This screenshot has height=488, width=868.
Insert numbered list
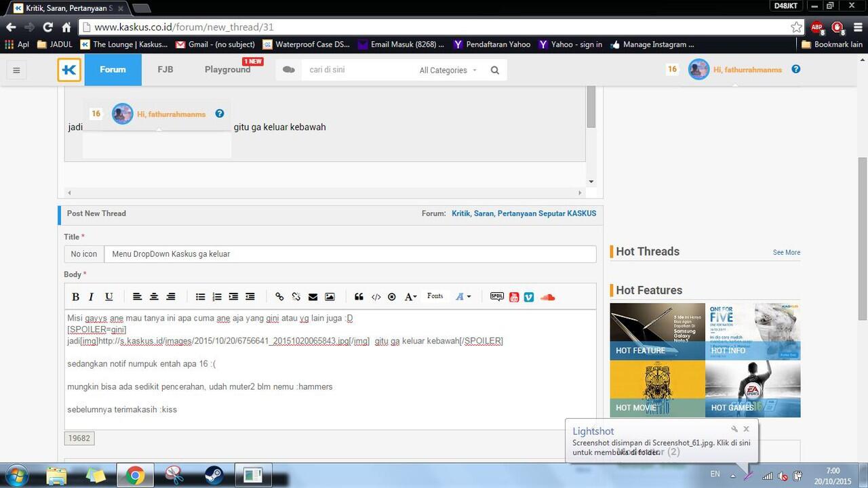click(217, 297)
